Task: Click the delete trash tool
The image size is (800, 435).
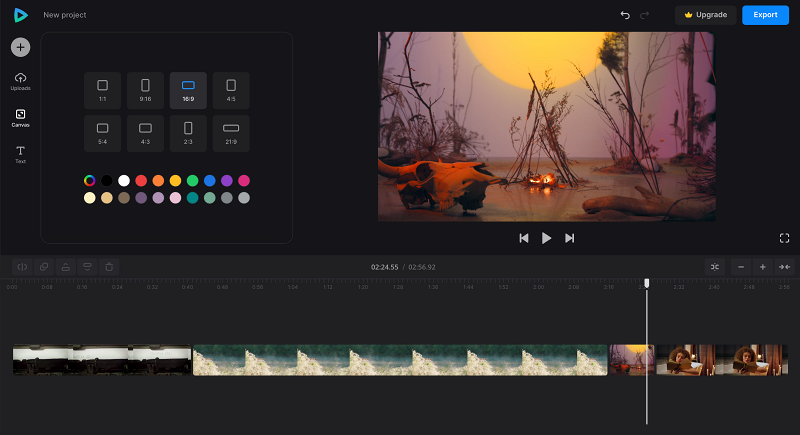Action: coord(109,267)
